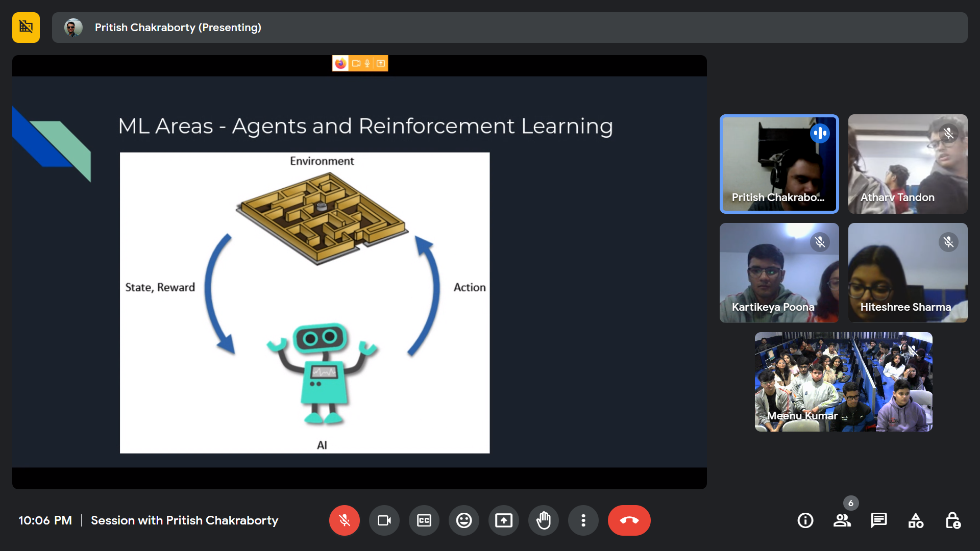Select Kartikeya Poona's video tile
The height and width of the screenshot is (551, 980).
pyautogui.click(x=779, y=272)
